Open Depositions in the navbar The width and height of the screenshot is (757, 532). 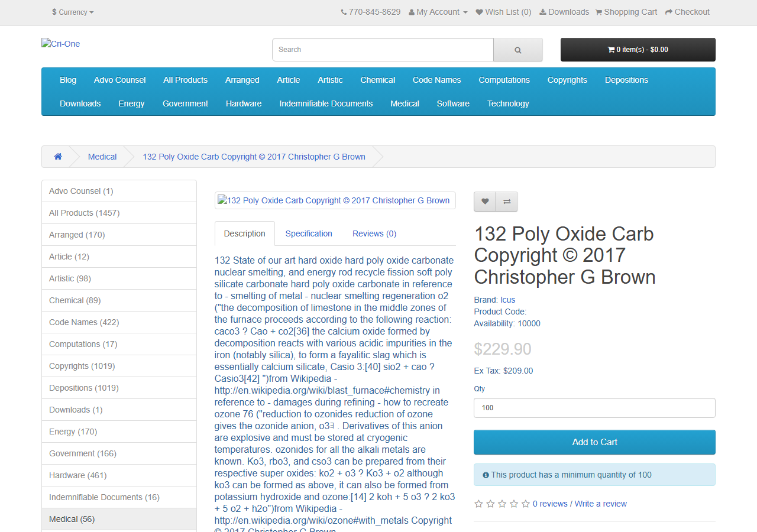click(x=627, y=80)
